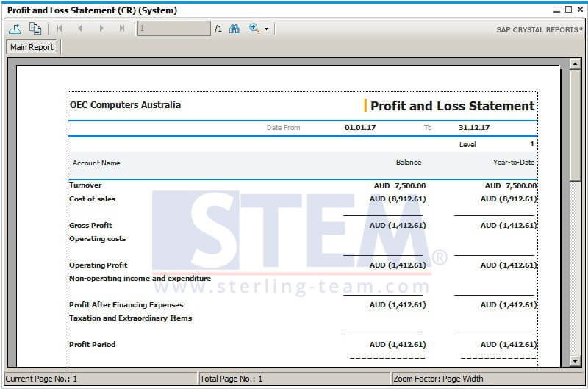Open the zoom level dropdown arrow

tap(266, 29)
